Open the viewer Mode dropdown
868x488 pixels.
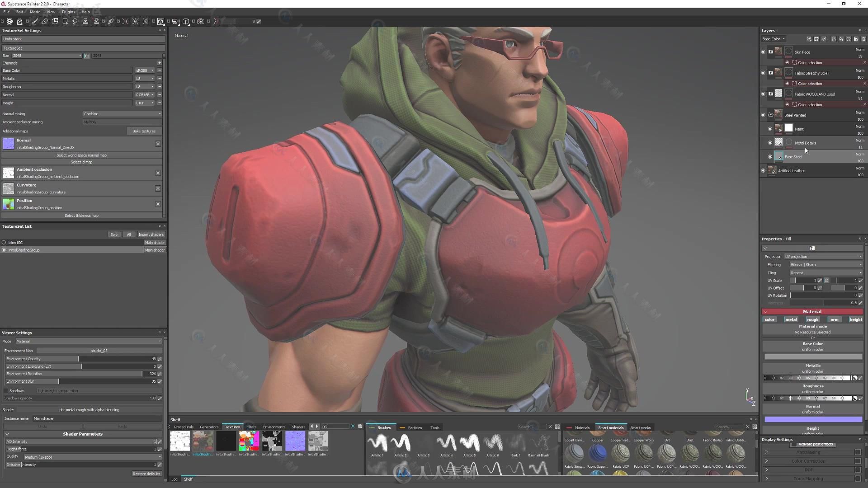coord(89,342)
